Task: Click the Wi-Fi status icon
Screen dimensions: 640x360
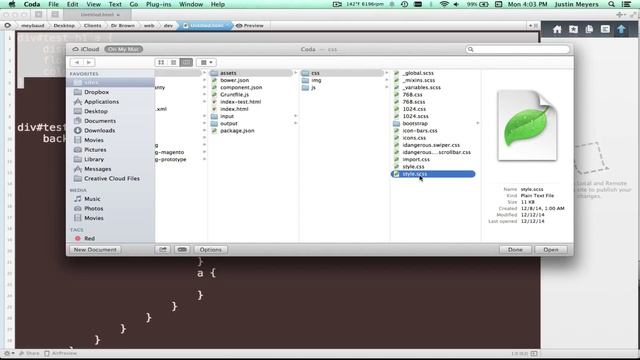Action: 444,4
